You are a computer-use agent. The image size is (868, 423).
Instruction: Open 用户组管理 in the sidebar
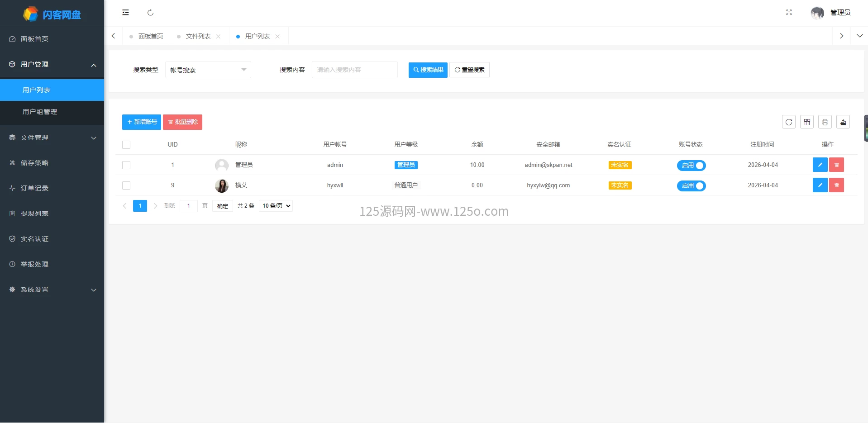click(40, 112)
